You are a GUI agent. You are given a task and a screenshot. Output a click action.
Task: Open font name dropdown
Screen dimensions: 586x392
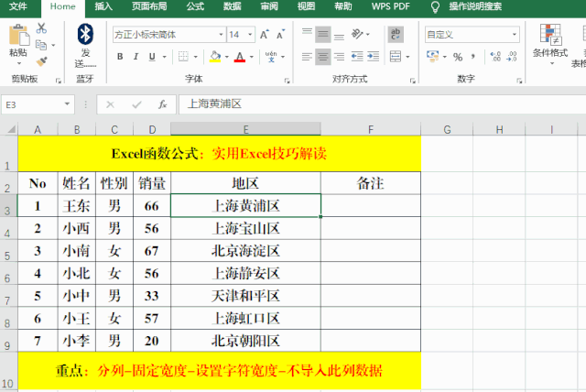tap(221, 35)
